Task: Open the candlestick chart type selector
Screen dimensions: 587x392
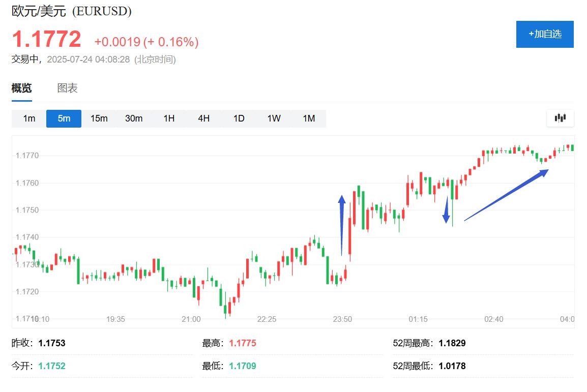Action: click(560, 118)
